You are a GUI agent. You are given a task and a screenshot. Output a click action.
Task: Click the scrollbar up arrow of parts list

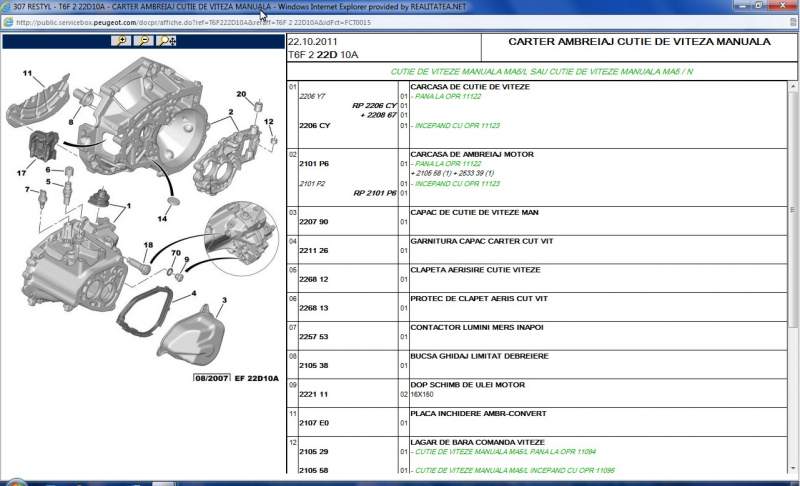coord(793,87)
